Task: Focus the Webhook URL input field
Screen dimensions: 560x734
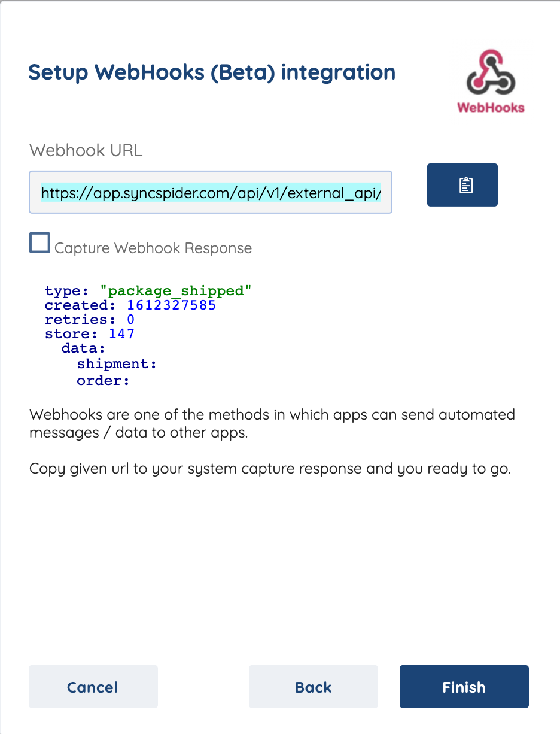Action: (x=211, y=192)
